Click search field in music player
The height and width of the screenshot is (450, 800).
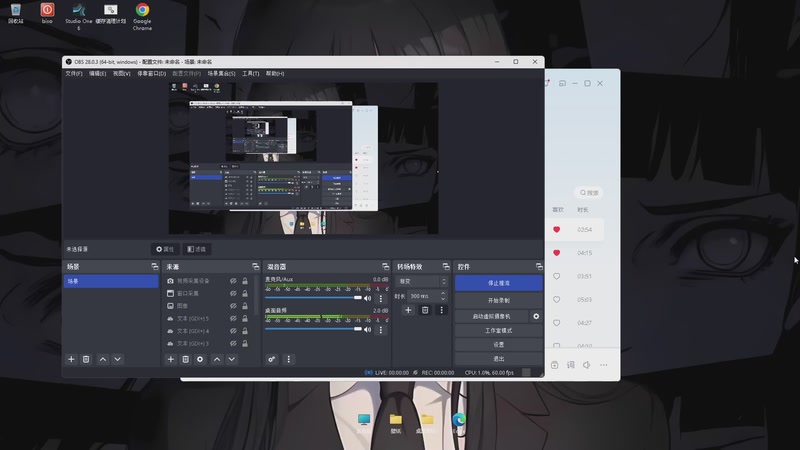point(589,193)
